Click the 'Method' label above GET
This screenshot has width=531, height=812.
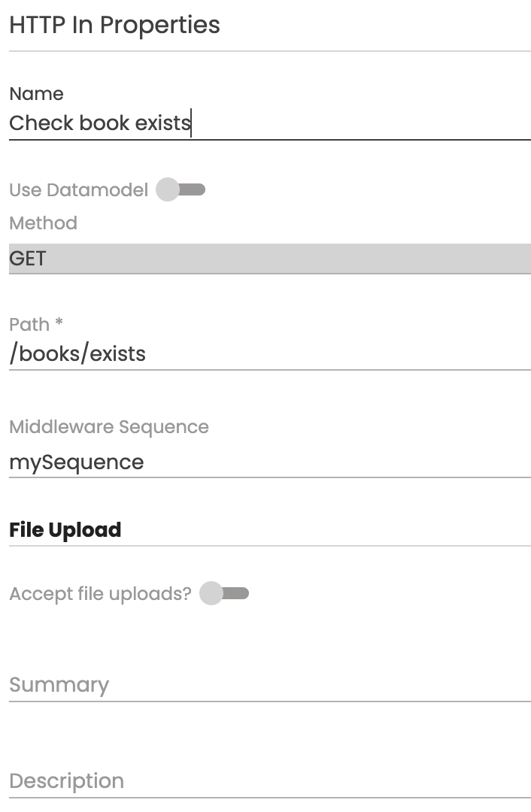click(43, 223)
